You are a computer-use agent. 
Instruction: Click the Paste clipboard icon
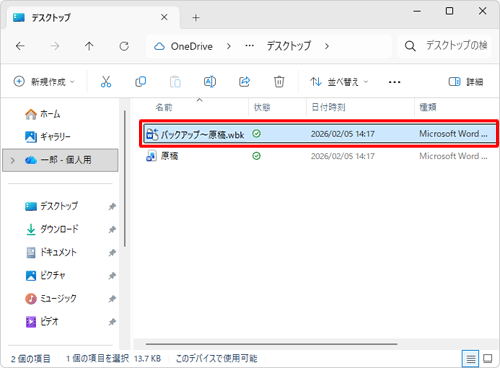pos(175,82)
